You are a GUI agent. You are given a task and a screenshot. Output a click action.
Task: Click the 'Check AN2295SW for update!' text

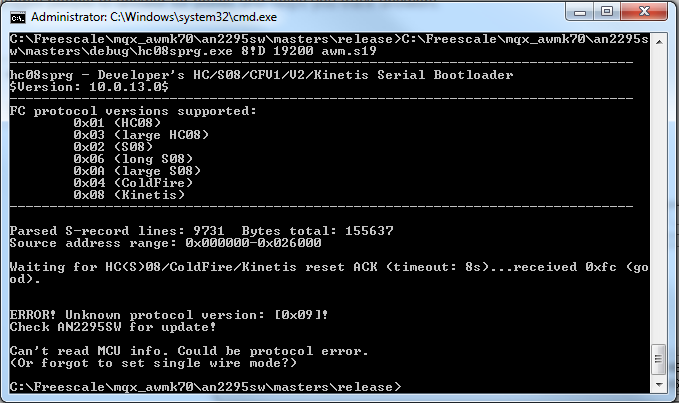tap(112, 326)
